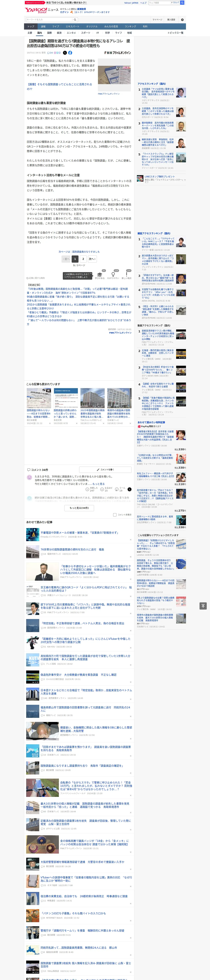This screenshot has width=210, height=980.
Task: Open the ライブ tab in main navigation
Action: [x=56, y=27]
